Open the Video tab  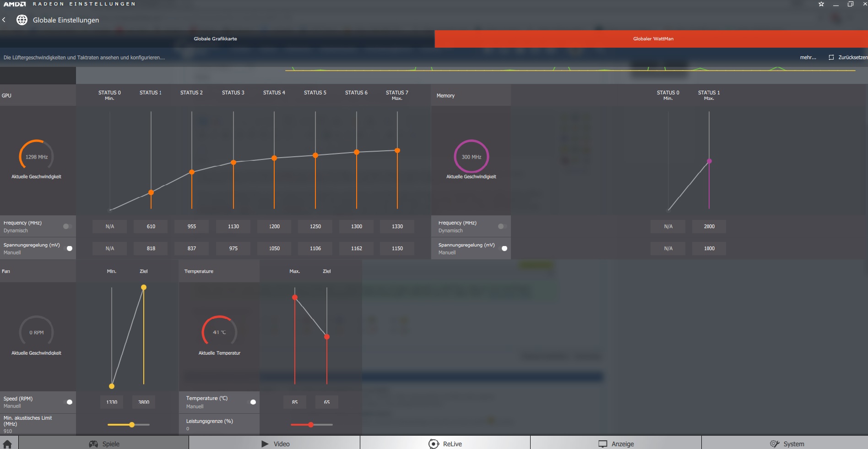(275, 444)
